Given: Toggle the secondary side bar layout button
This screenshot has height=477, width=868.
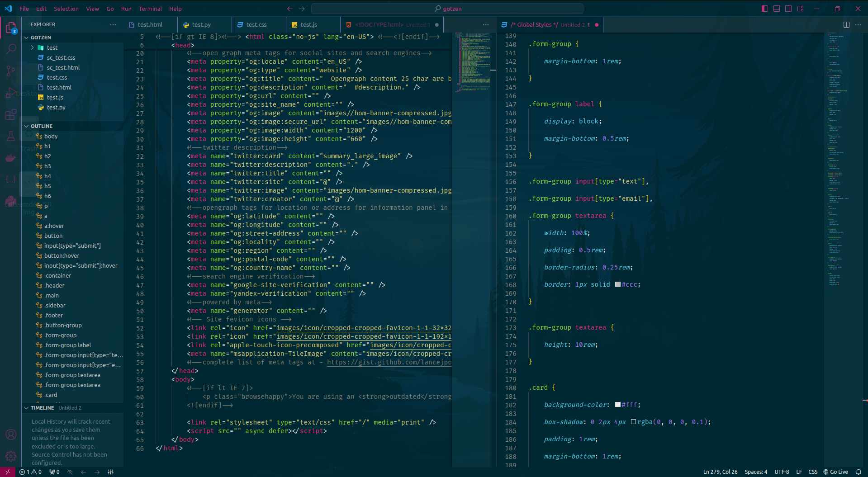Looking at the screenshot, I should pos(788,9).
